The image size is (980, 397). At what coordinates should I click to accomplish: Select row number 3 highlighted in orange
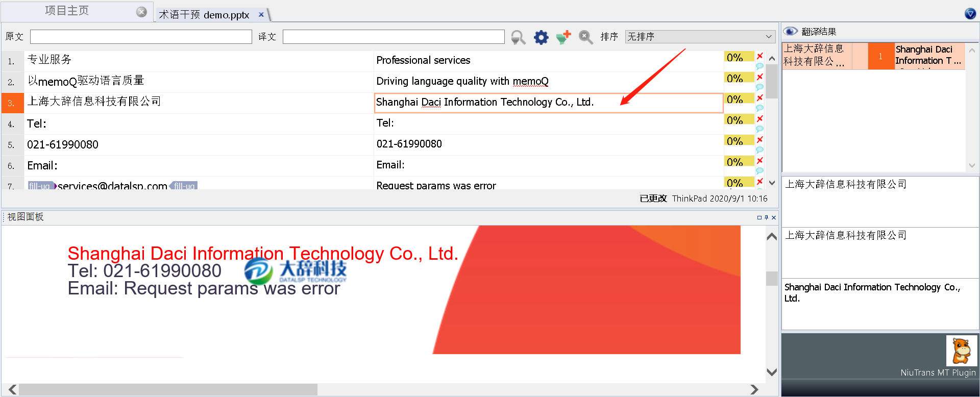[x=13, y=103]
